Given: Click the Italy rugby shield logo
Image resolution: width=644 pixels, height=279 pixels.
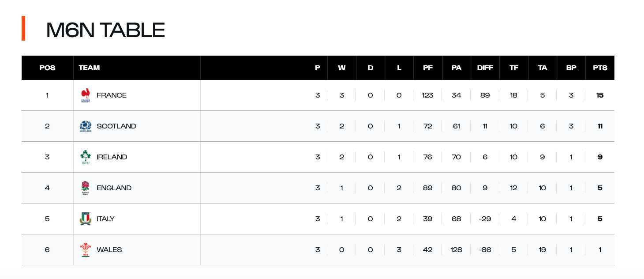Looking at the screenshot, I should click(x=86, y=219).
